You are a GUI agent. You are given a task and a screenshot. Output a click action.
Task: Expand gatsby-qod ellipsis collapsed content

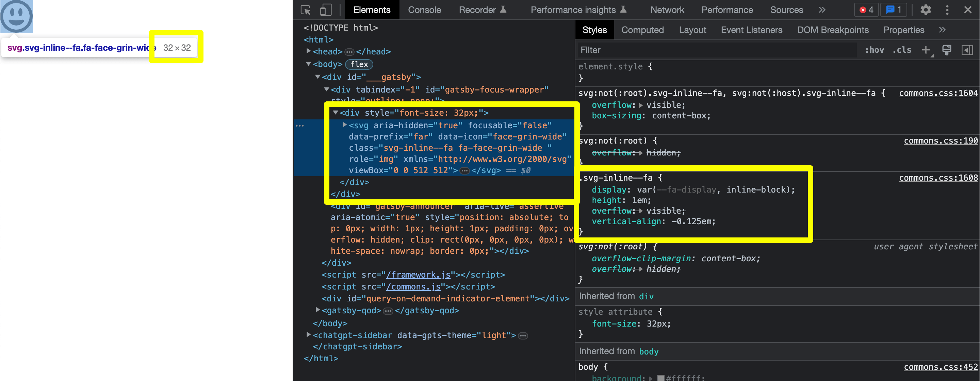coord(388,311)
